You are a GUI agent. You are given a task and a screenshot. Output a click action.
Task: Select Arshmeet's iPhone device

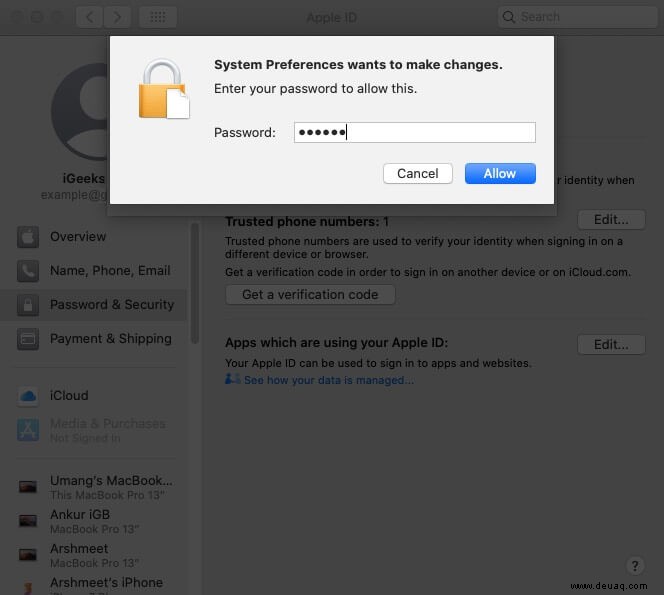93,585
